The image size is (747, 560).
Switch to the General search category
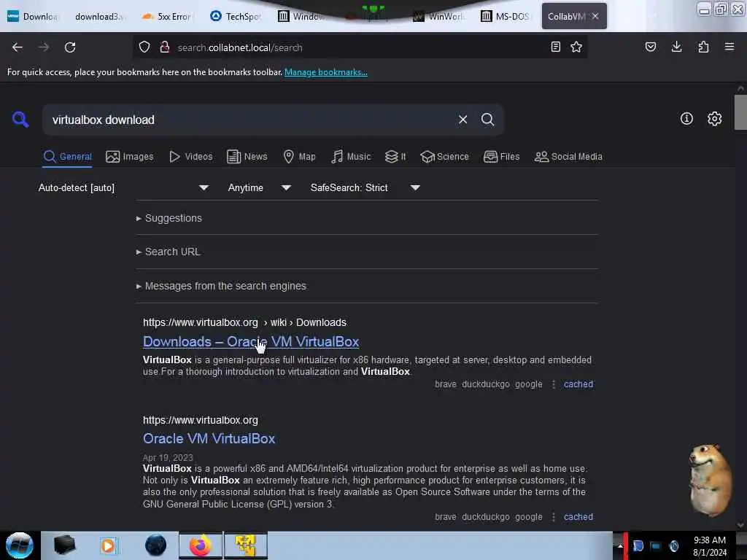tap(67, 157)
